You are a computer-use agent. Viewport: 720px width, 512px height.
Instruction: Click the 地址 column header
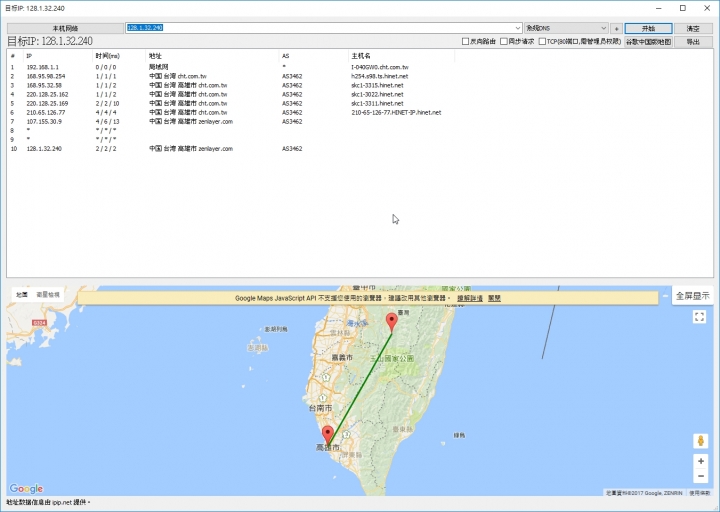tap(212, 56)
